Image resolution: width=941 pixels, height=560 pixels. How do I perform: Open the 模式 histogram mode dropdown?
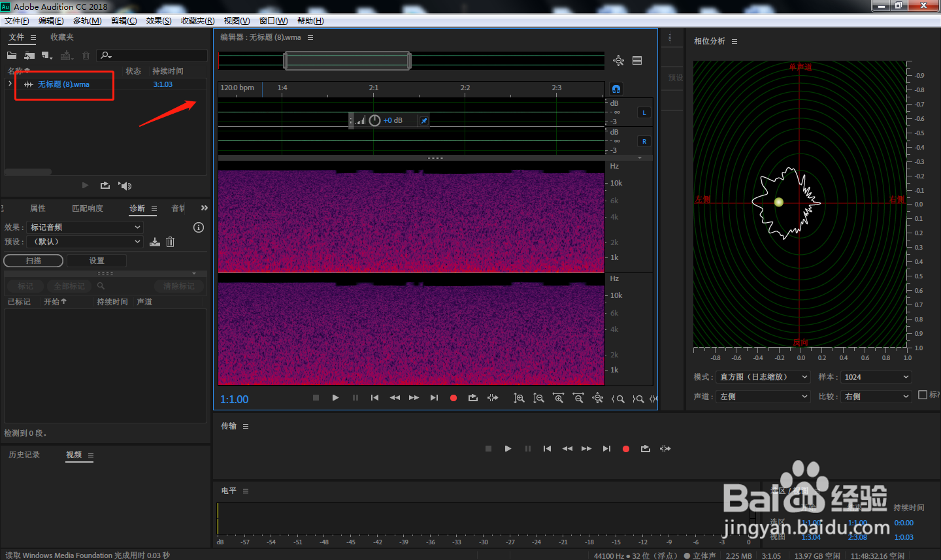(x=763, y=377)
